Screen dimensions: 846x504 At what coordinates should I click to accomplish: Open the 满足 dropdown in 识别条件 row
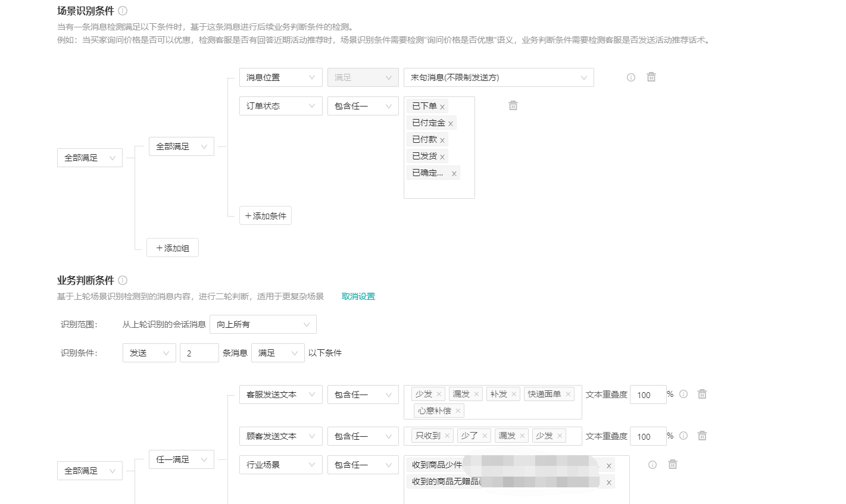tap(277, 353)
